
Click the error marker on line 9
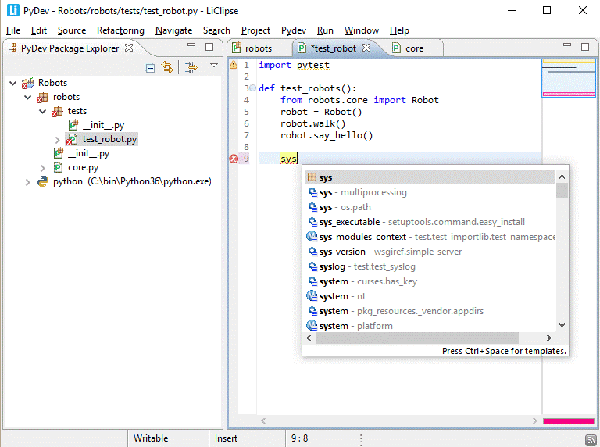point(234,158)
